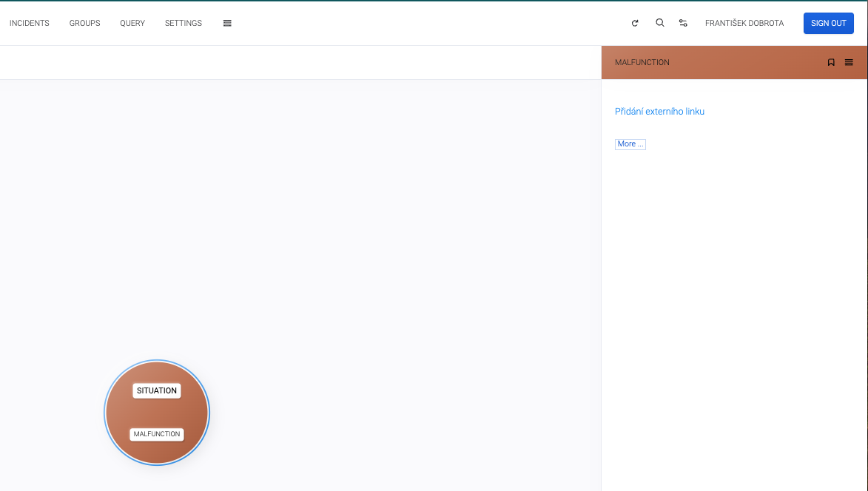
Task: Open search with the magnifier icon
Action: [660, 23]
